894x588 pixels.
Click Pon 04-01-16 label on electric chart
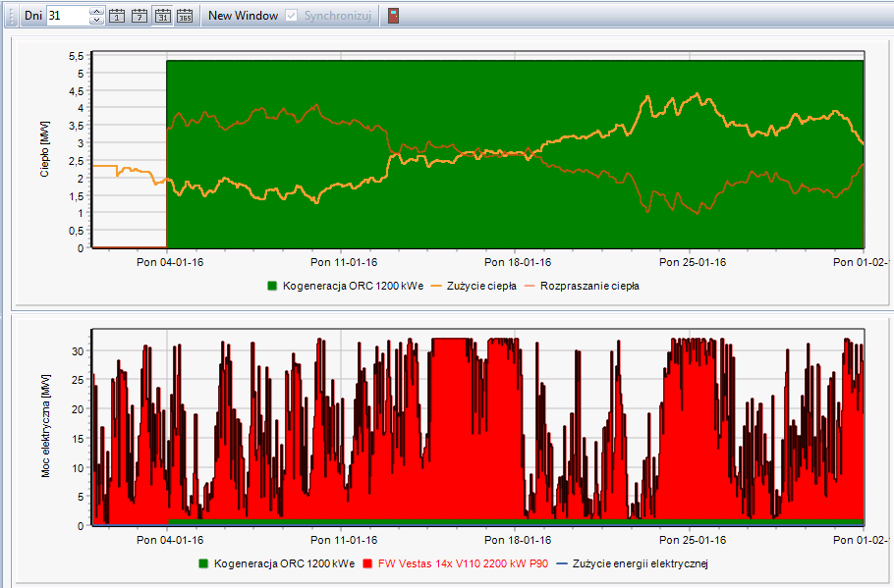[x=170, y=540]
